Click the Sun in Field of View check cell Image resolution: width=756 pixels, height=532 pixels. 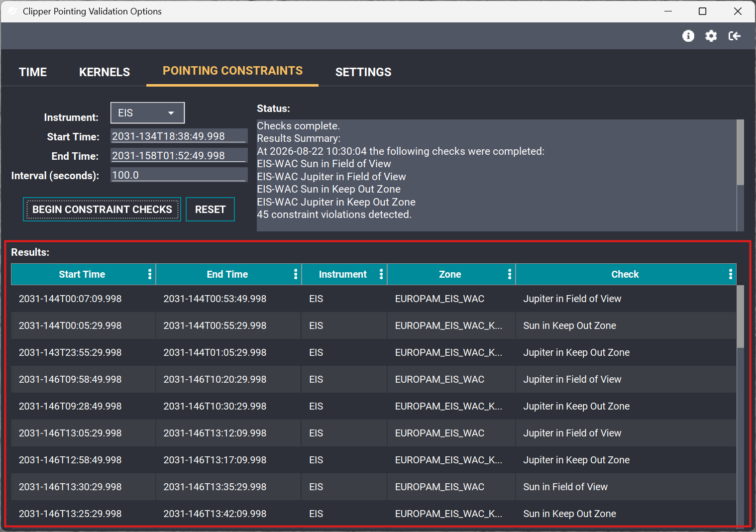(626, 487)
